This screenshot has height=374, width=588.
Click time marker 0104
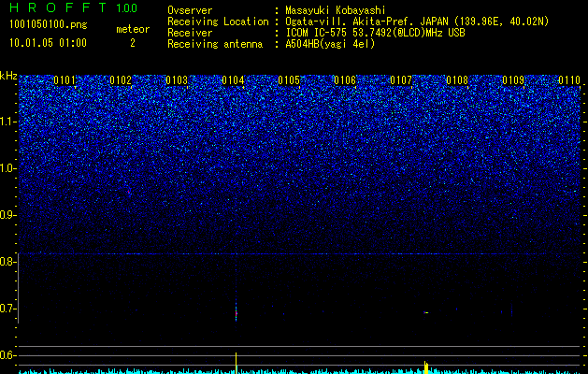coord(233,80)
